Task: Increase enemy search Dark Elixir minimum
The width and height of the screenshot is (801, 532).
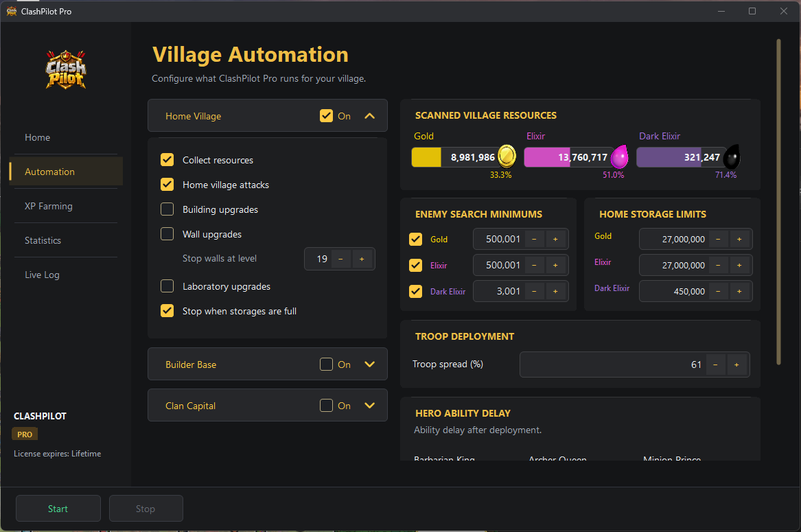Action: pos(555,291)
